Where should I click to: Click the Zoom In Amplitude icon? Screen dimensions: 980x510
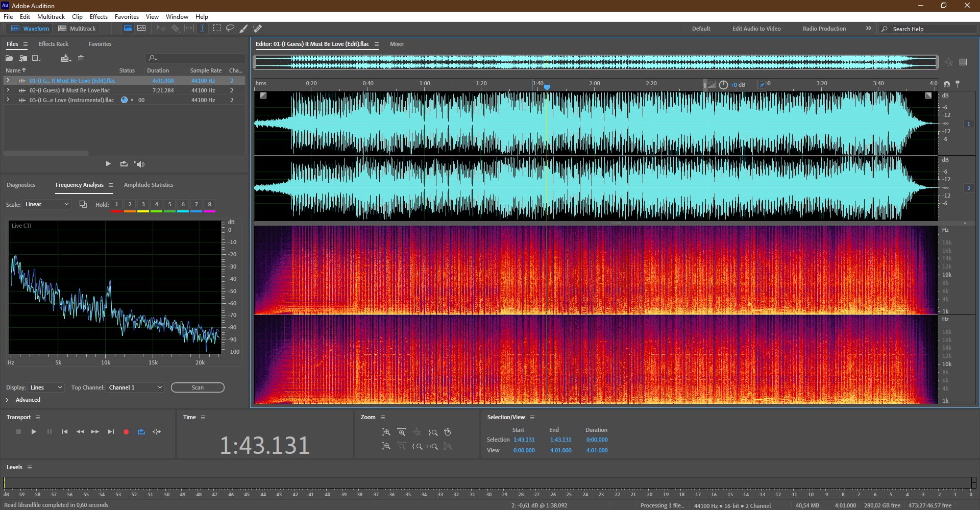(386, 432)
